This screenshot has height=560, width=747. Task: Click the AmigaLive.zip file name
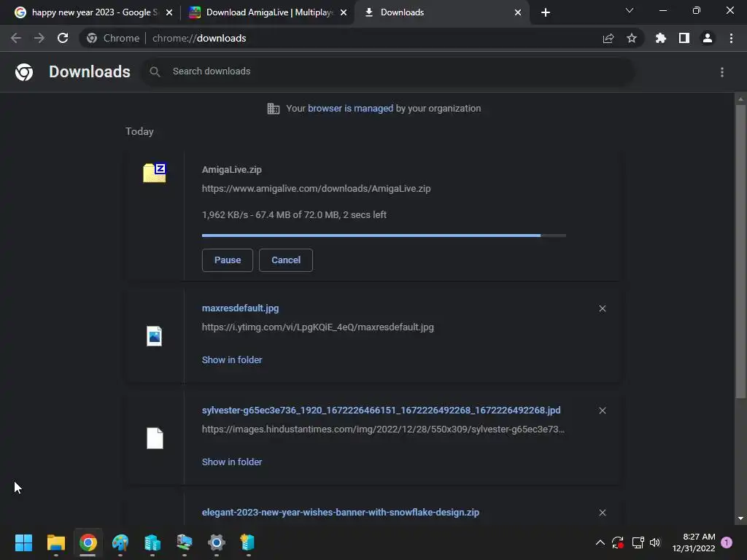(x=231, y=169)
